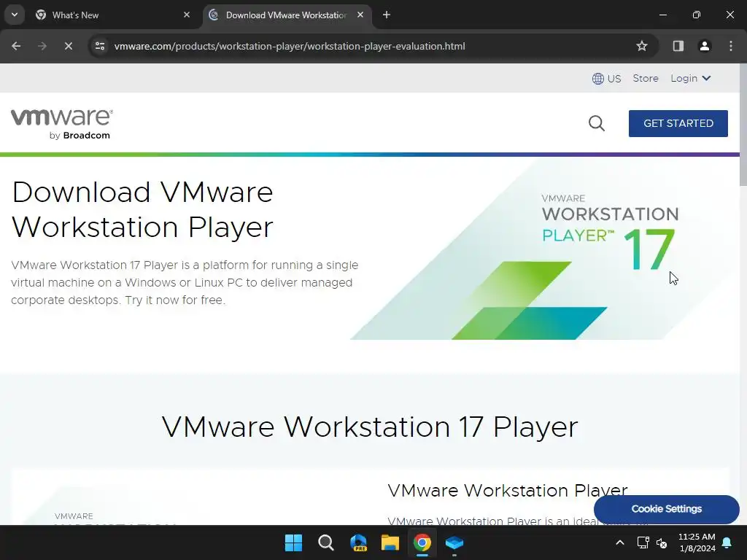747x560 pixels.
Task: Click the Chrome taskbar icon
Action: (422, 542)
